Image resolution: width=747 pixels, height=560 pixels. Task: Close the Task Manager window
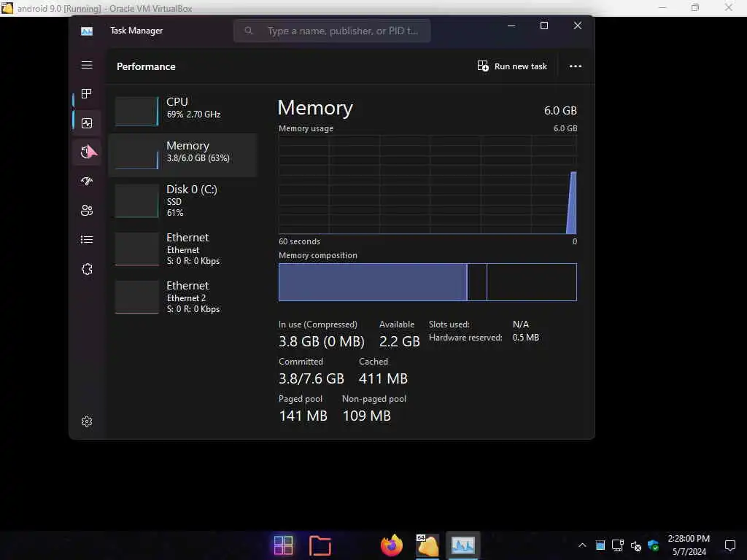pyautogui.click(x=578, y=26)
